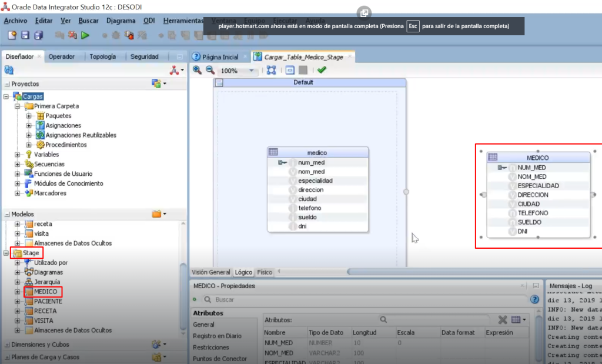
Task: Open the 100% zoom level dropdown
Action: (x=252, y=71)
